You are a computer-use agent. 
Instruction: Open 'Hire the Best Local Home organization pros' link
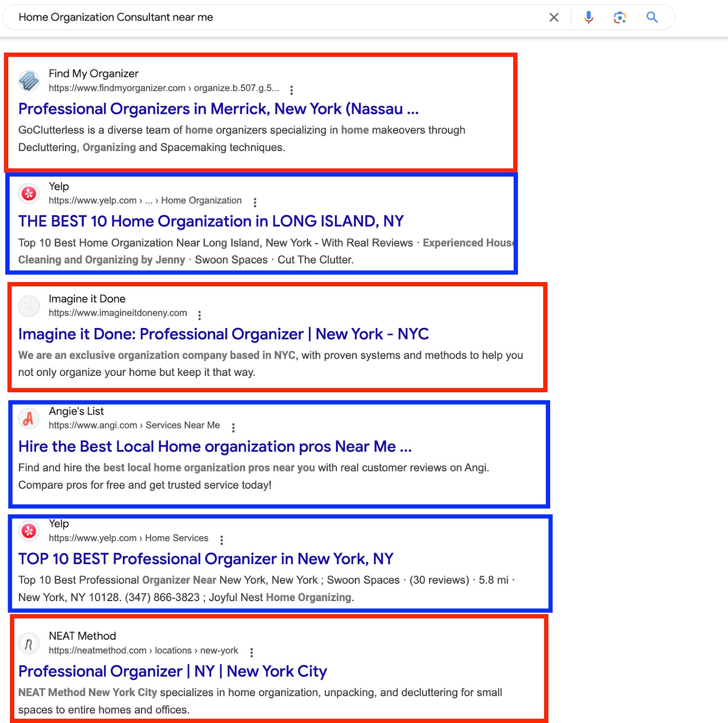(x=215, y=447)
